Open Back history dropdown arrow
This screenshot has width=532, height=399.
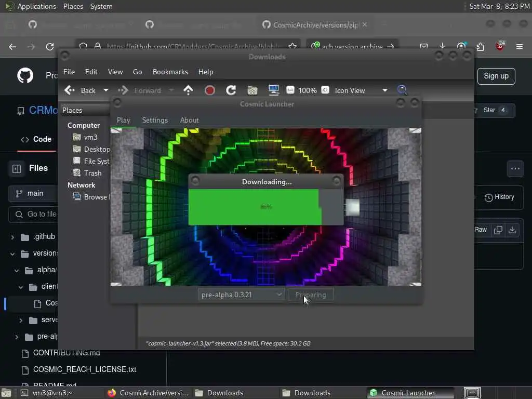pos(106,90)
